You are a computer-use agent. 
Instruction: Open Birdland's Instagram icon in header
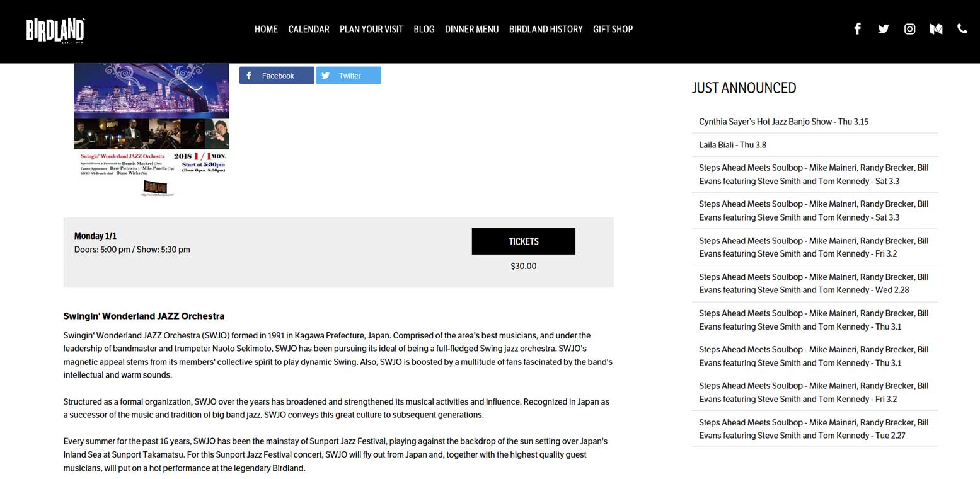point(909,28)
